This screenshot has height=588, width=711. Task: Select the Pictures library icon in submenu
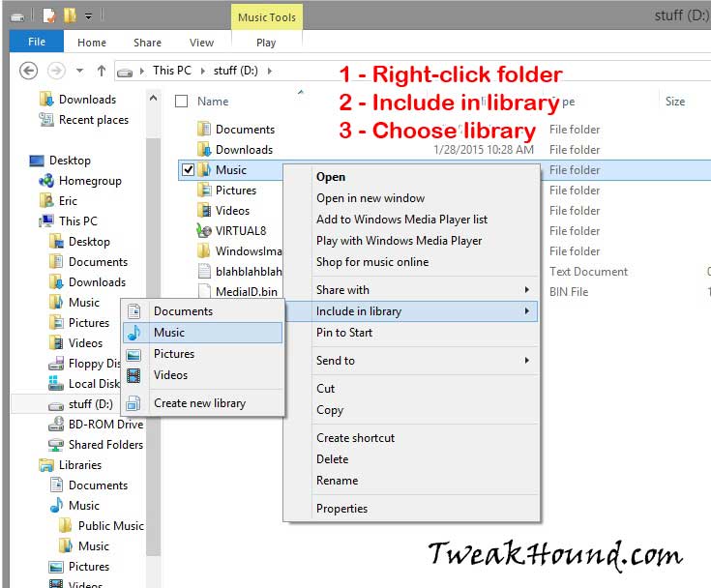coord(134,354)
